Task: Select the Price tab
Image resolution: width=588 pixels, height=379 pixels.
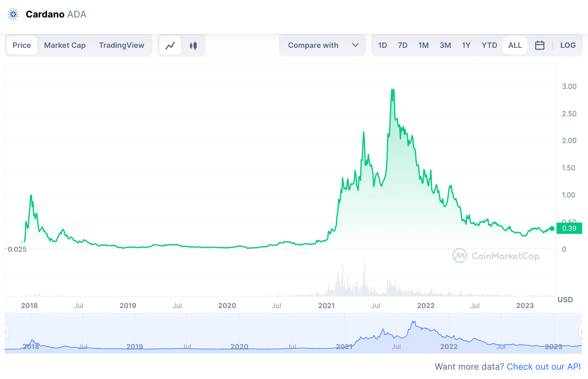Action: [x=22, y=46]
